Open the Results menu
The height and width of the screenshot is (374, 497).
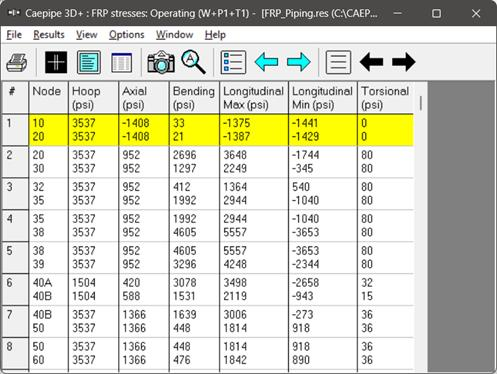(x=49, y=35)
